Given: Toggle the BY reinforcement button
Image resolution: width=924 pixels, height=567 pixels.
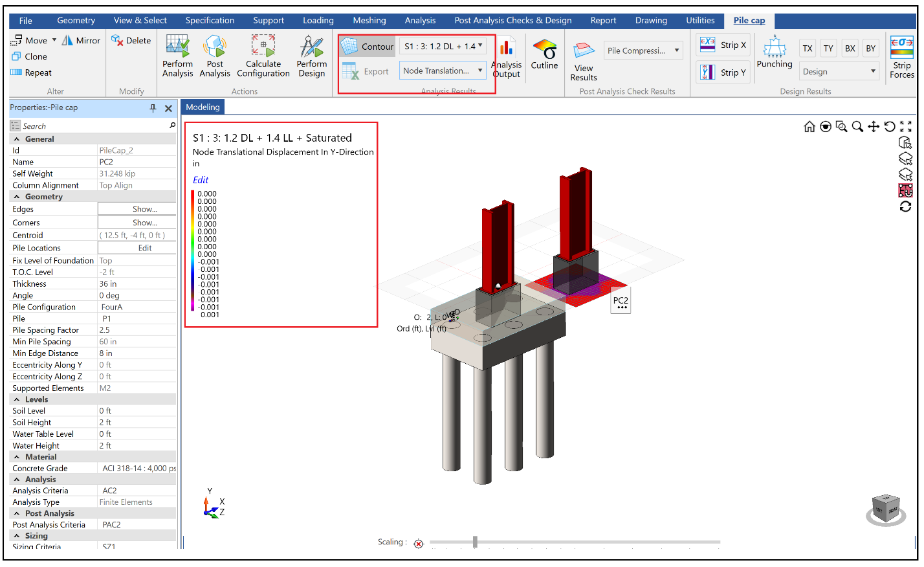Looking at the screenshot, I should click(x=871, y=49).
